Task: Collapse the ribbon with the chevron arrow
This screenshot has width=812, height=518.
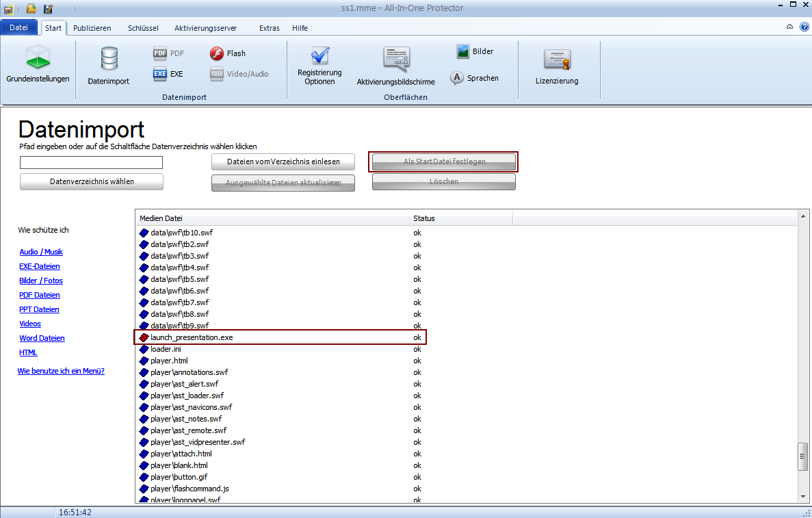Action: [789, 27]
